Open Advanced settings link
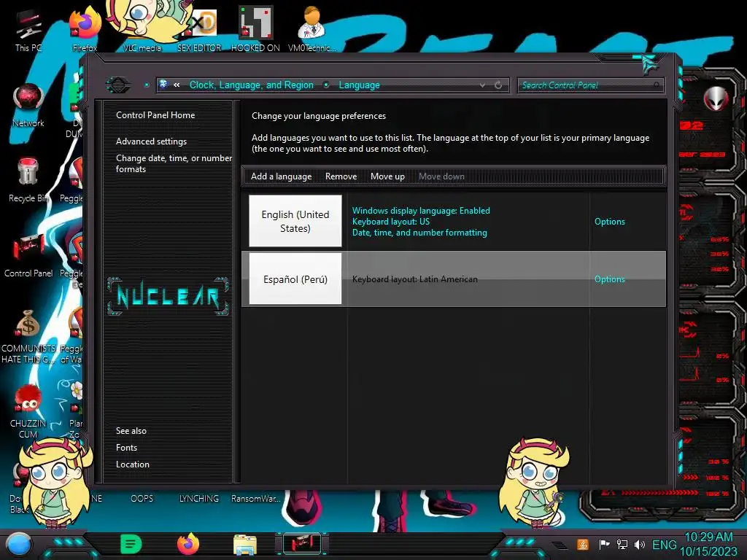This screenshot has height=560, width=747. 151,141
